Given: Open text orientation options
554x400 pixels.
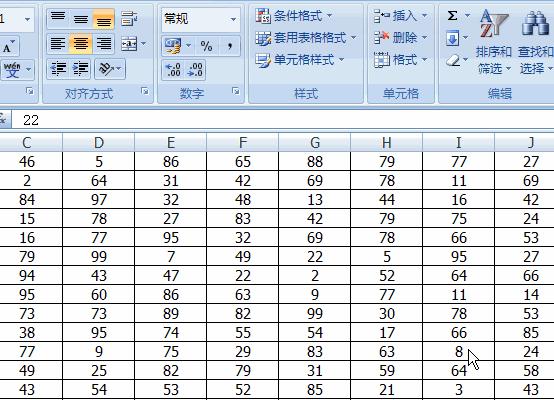Looking at the screenshot, I should 110,69.
